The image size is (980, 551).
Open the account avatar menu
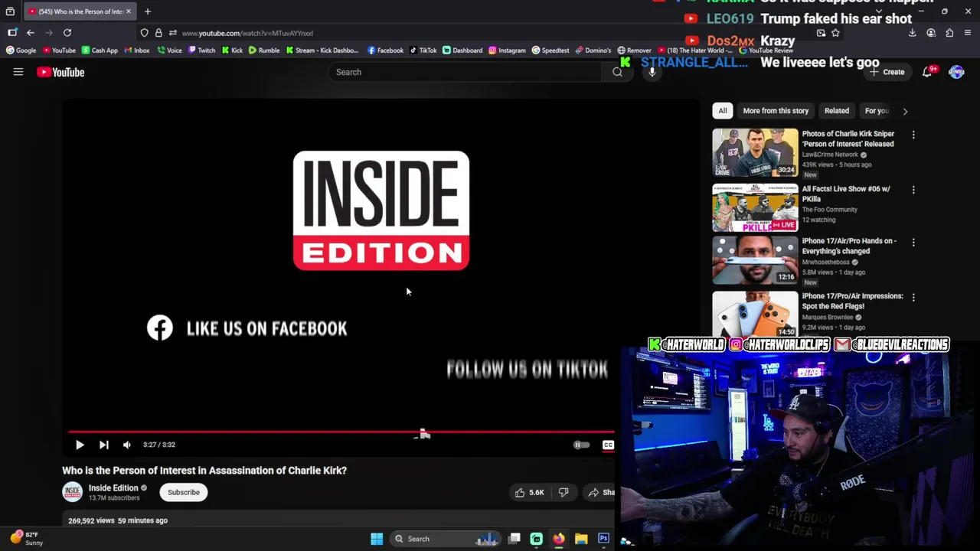(x=956, y=72)
